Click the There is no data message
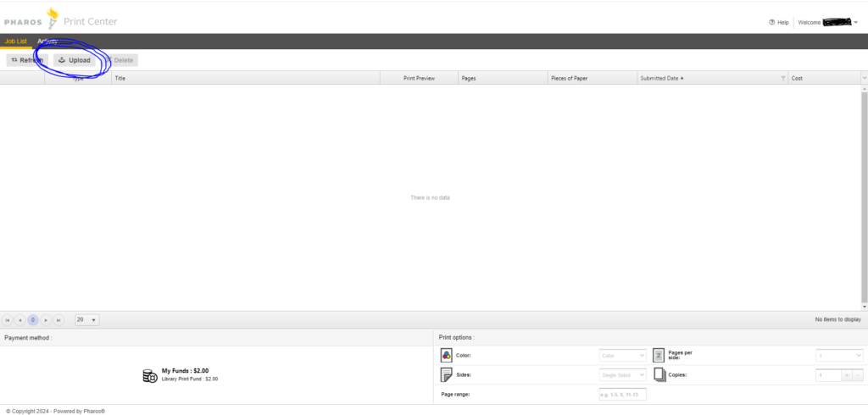868x415 pixels. (x=430, y=197)
